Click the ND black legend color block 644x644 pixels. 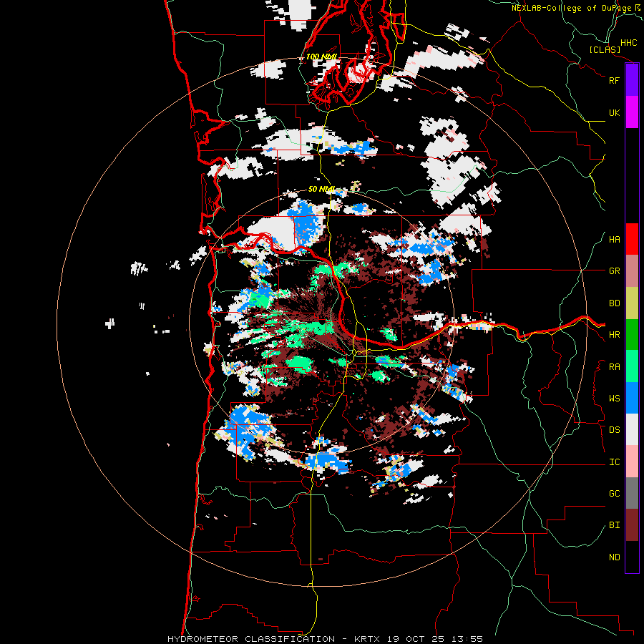[x=632, y=557]
